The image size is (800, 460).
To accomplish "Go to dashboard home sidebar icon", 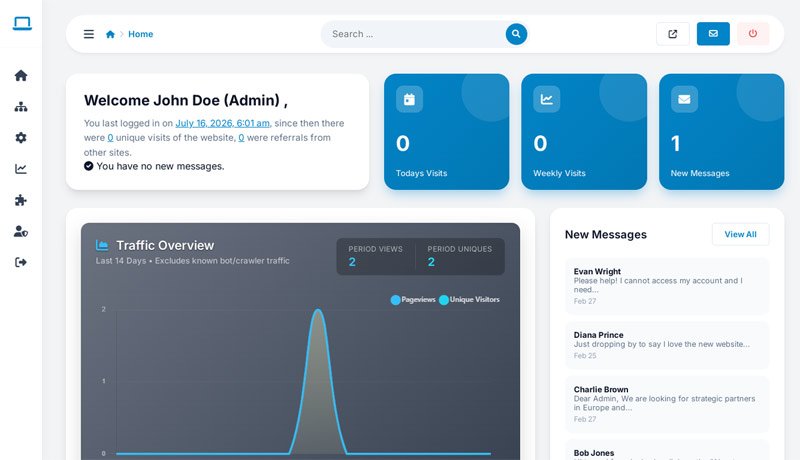I will (x=21, y=75).
